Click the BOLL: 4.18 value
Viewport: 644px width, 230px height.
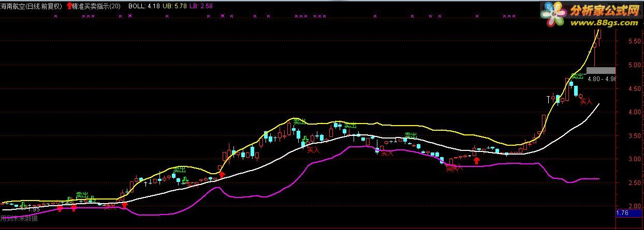pyautogui.click(x=143, y=6)
